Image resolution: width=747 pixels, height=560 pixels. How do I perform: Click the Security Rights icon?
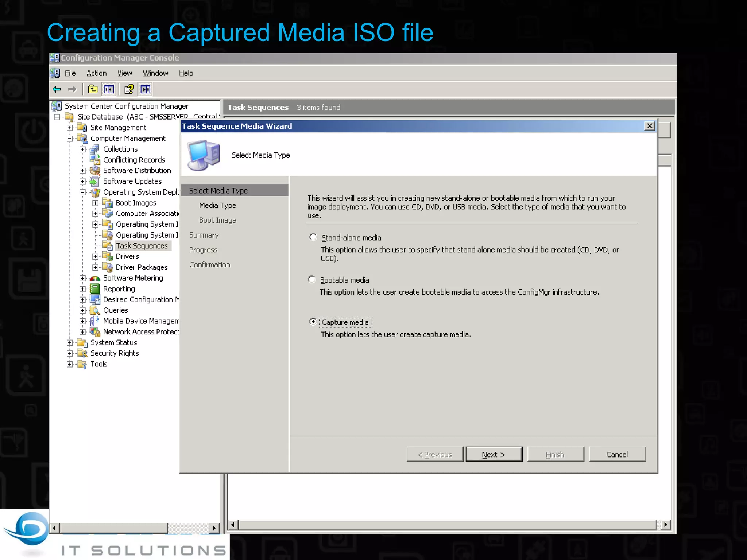pos(82,353)
